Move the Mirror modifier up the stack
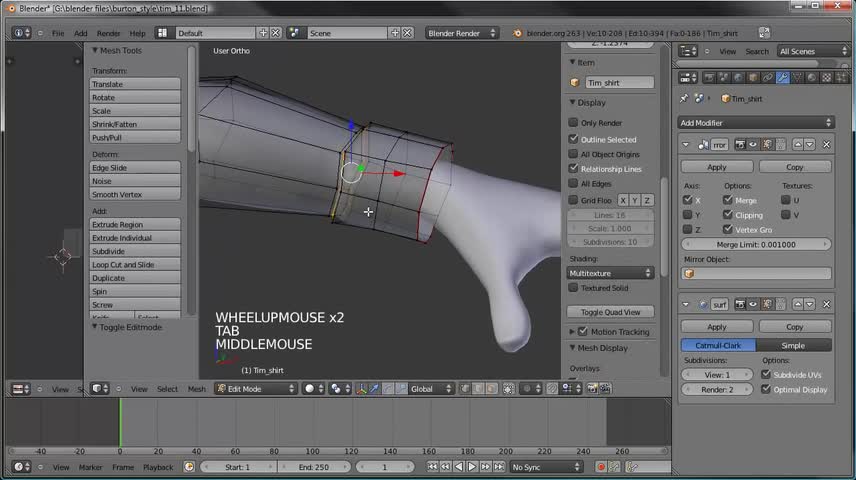This screenshot has width=856, height=480. tap(798, 145)
